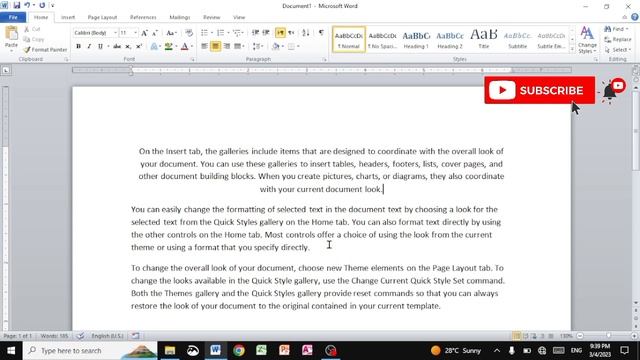This screenshot has width=640, height=360.
Task: Click Sort A-Z icon
Action: 306,33
